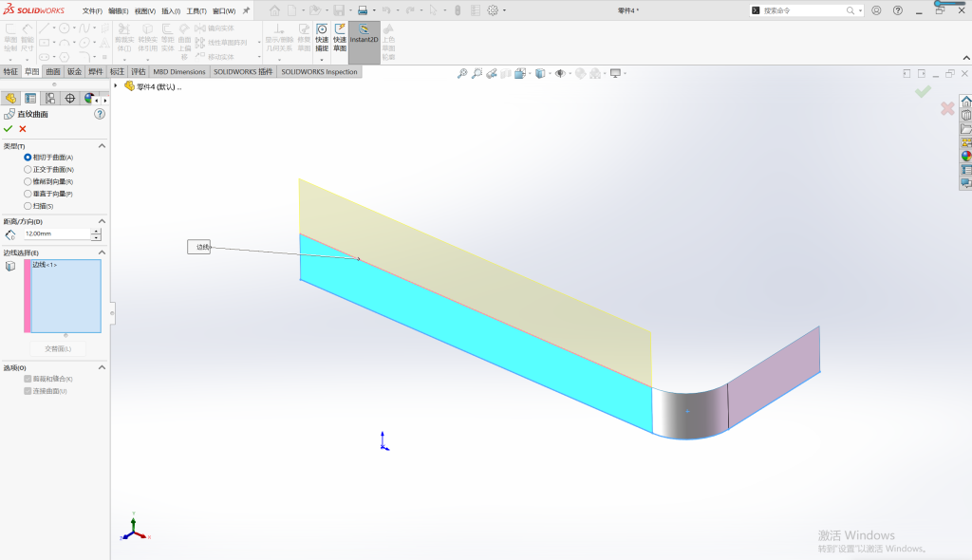
Task: Expand the 零件4 flyout design tree
Action: coord(116,86)
